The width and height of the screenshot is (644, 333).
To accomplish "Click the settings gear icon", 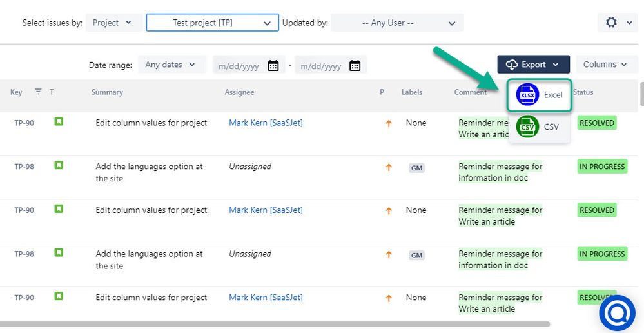I will pyautogui.click(x=612, y=23).
